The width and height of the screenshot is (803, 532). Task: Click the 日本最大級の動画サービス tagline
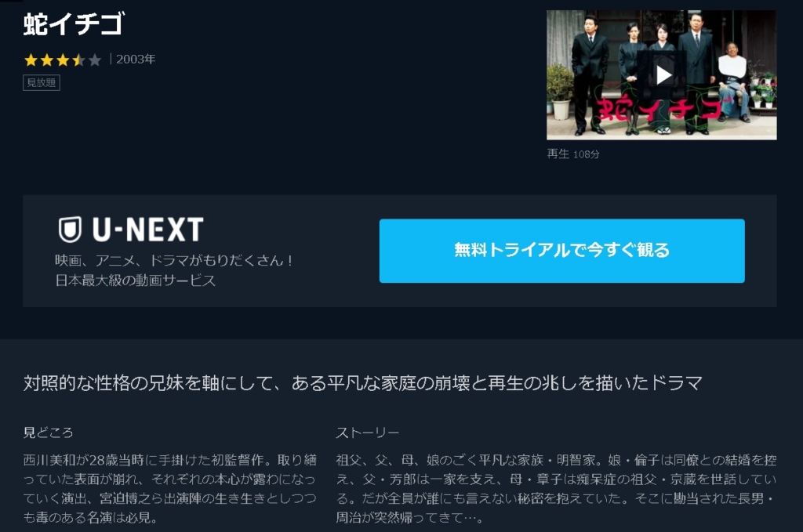coord(136,280)
